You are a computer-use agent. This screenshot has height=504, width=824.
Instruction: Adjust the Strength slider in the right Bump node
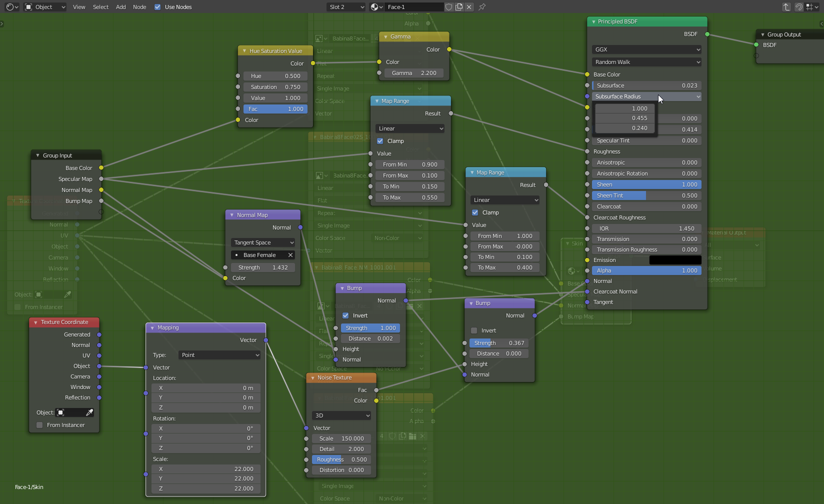(499, 343)
